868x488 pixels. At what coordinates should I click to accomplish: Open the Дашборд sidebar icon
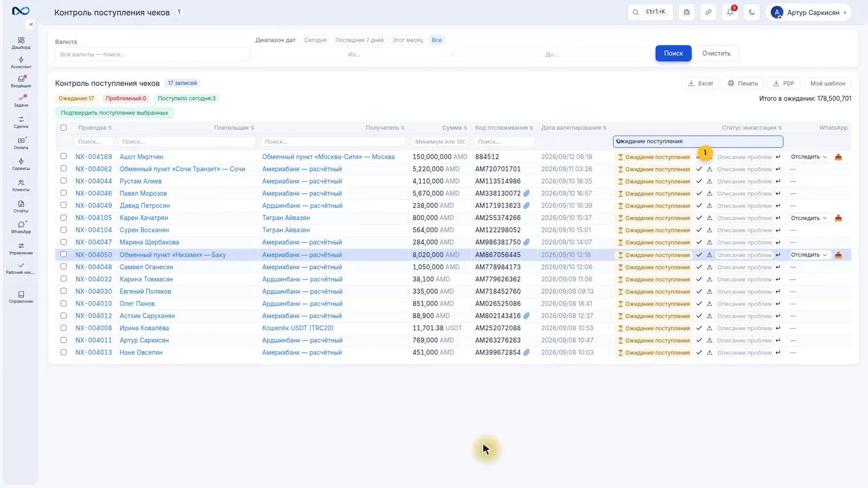pos(21,43)
